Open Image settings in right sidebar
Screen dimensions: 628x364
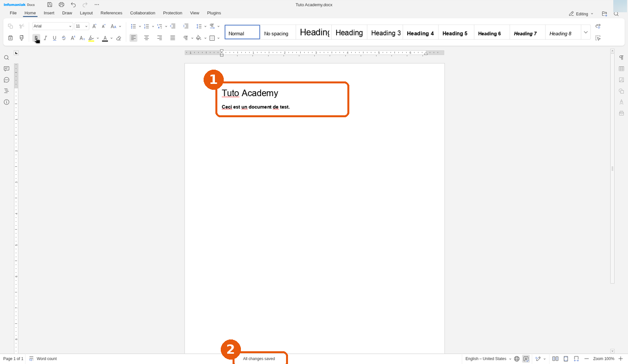click(621, 80)
